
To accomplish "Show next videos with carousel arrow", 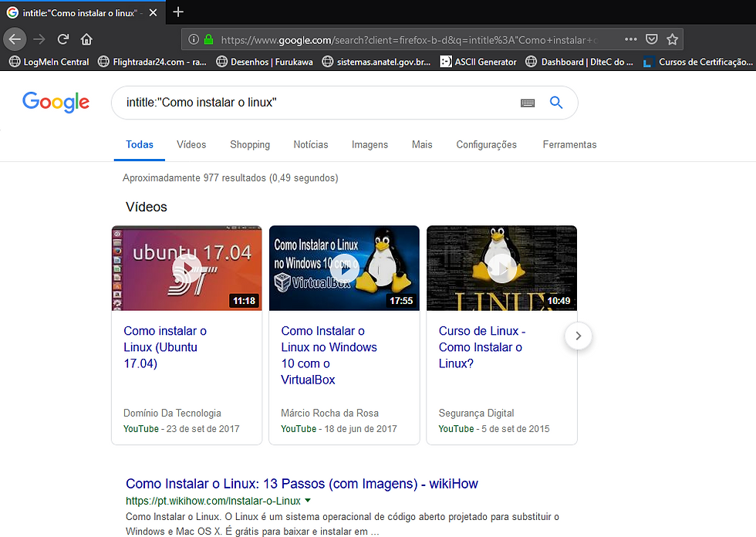I will pos(578,336).
